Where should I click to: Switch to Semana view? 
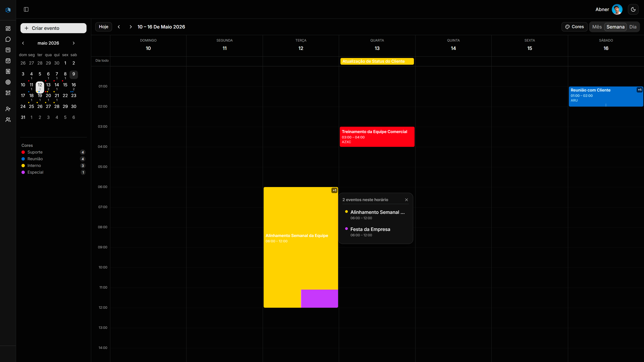pos(615,27)
